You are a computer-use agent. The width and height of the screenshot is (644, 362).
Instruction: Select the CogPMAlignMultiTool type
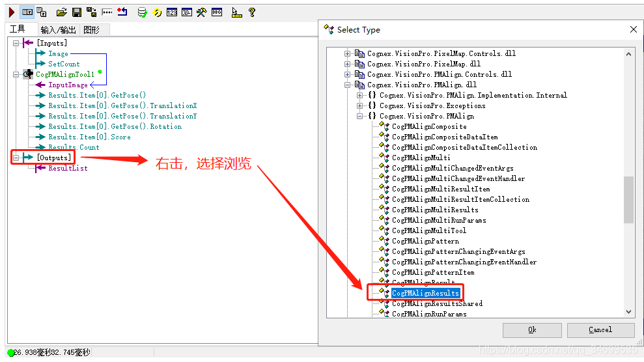coord(429,230)
